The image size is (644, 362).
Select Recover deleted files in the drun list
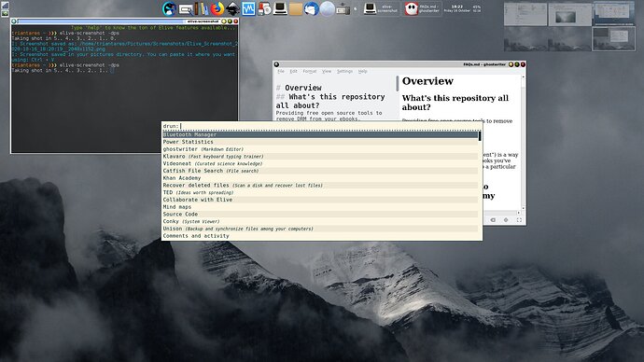(320, 185)
